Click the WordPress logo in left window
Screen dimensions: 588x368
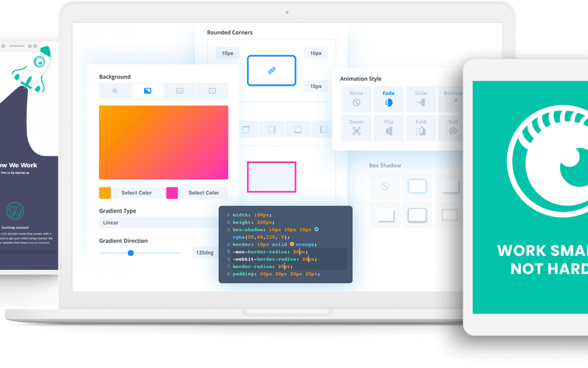click(15, 211)
